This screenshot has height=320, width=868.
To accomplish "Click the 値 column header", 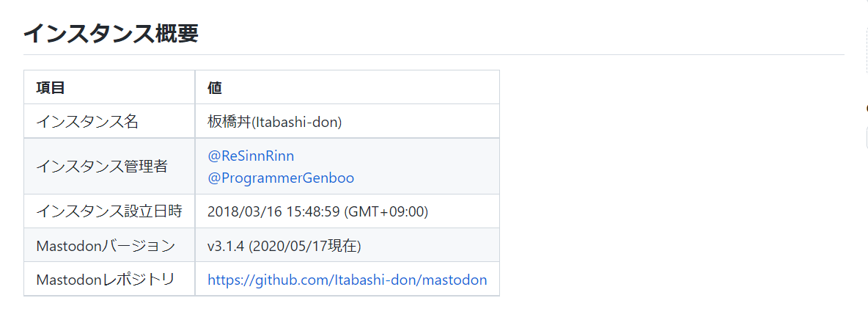I will point(215,88).
